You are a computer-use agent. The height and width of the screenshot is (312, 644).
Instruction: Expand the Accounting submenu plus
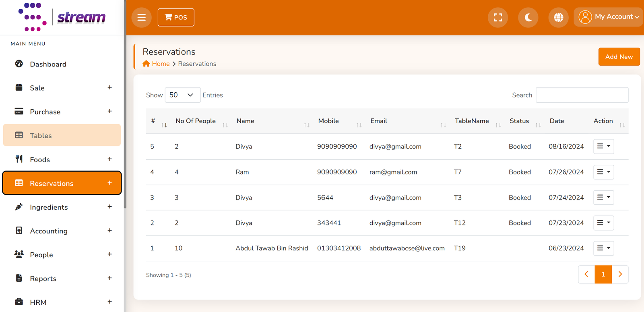click(x=109, y=230)
